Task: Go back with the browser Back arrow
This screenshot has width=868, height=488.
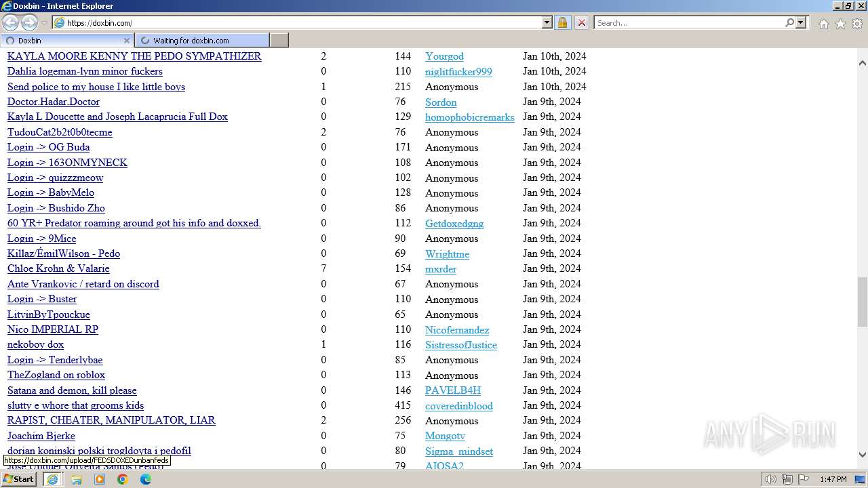Action: (11, 22)
